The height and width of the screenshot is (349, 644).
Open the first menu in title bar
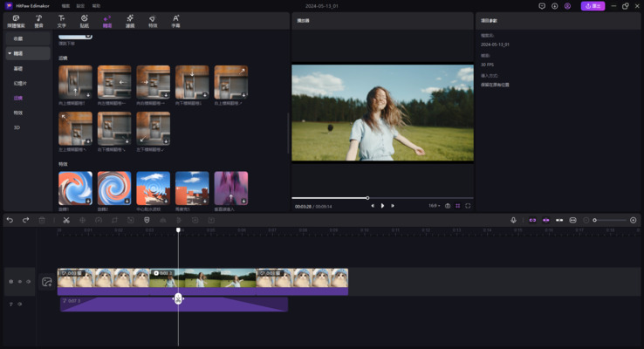click(65, 6)
